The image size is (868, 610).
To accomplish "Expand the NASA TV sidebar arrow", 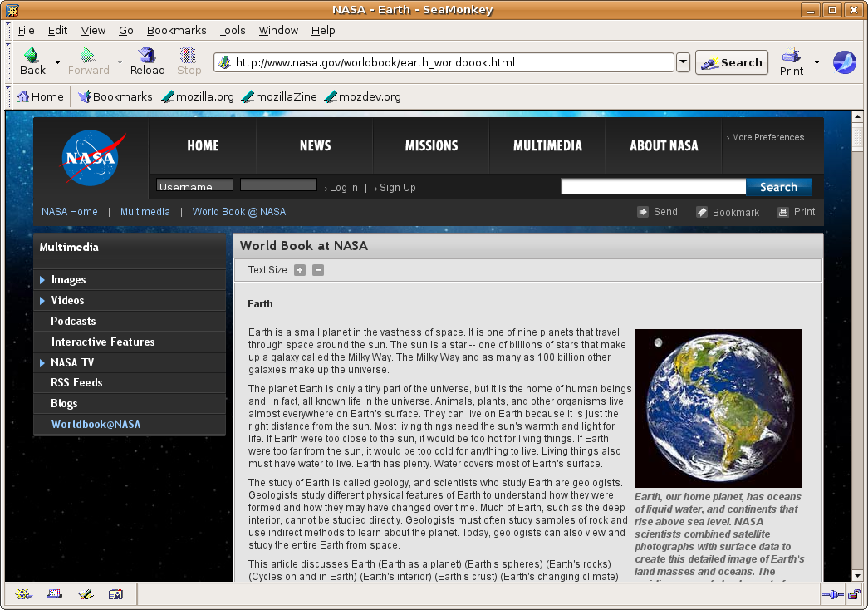I will coord(42,363).
